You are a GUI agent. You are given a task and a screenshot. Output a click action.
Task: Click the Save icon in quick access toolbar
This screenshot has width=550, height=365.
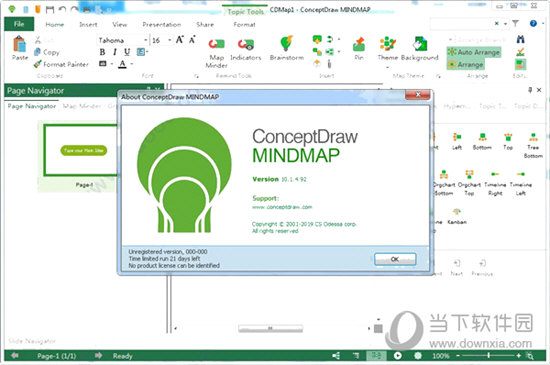pos(50,9)
